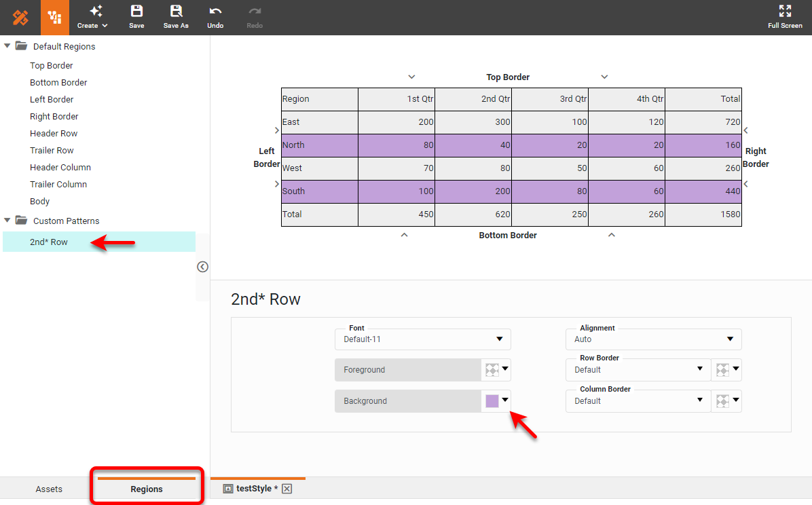The width and height of the screenshot is (812, 505).
Task: Click the Save icon in toolbar
Action: tap(136, 17)
